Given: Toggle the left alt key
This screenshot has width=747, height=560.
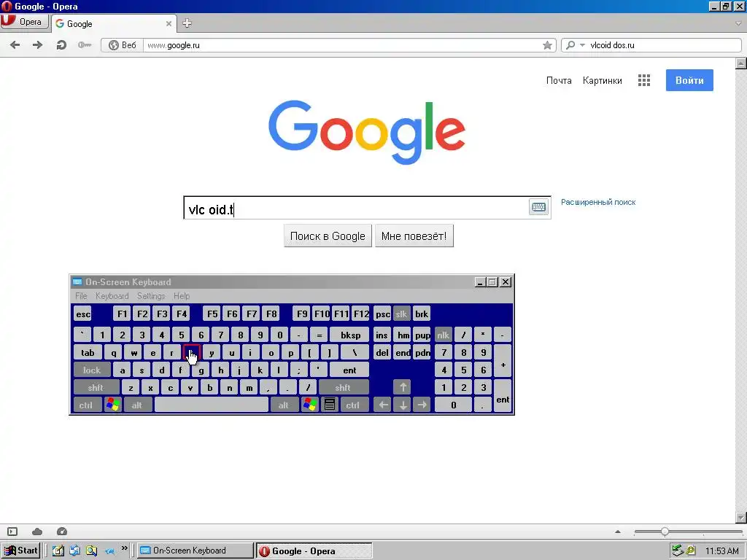Looking at the screenshot, I should 137,405.
